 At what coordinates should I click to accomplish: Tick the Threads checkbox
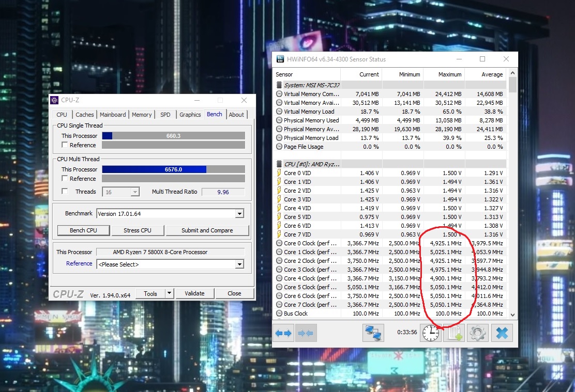(x=65, y=192)
